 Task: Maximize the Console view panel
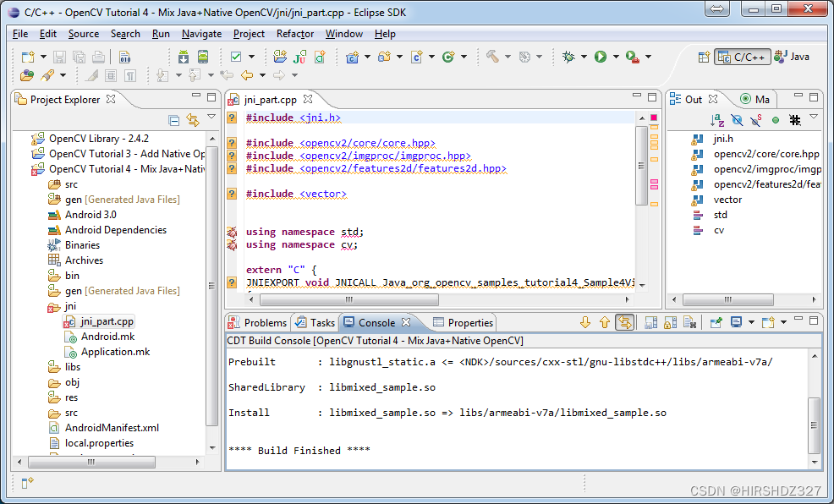(x=813, y=320)
